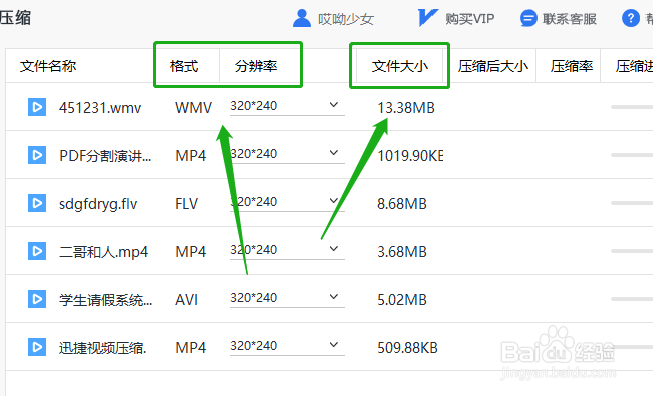Image resolution: width=653 pixels, height=396 pixels.
Task: Click play icon for 迅捷视频压缩 file
Action: (37, 347)
